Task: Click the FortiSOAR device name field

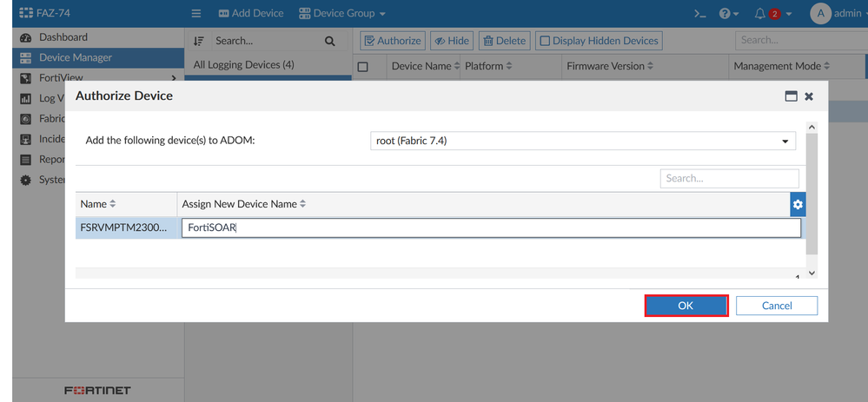Action: click(491, 227)
